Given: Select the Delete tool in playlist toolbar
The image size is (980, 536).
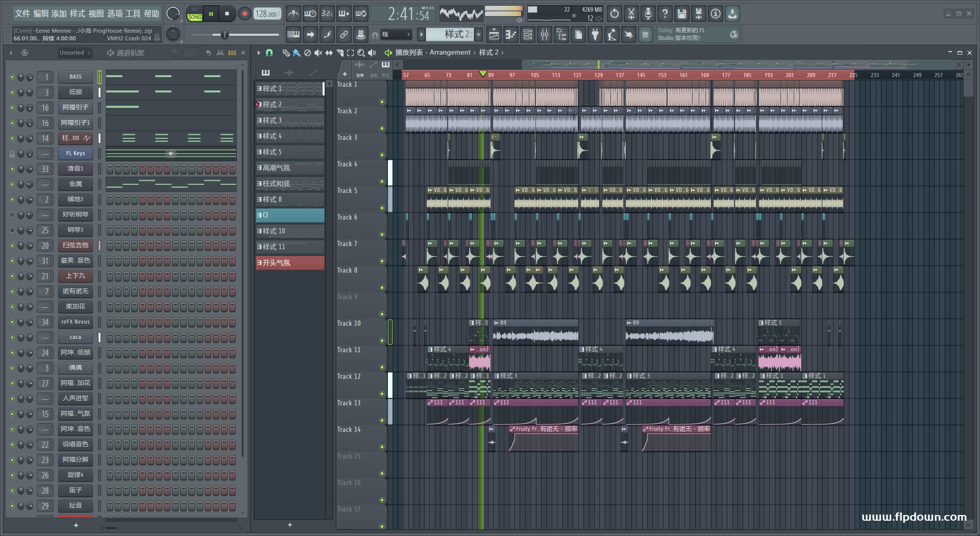Looking at the screenshot, I should pos(307,52).
